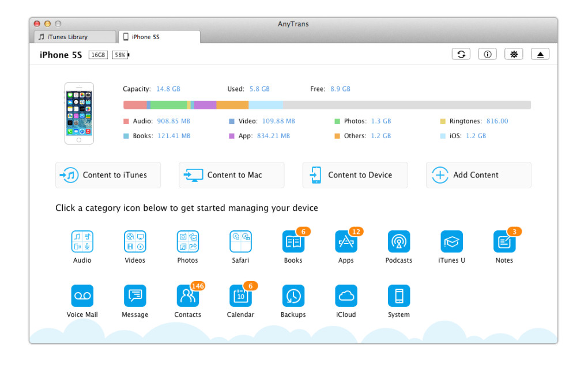Click the 58% battery indicator
The height and width of the screenshot is (387, 588).
120,55
